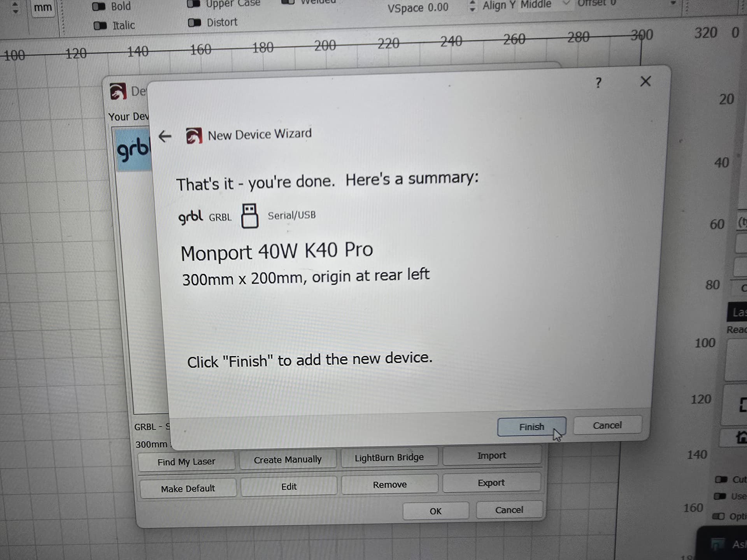Viewport: 747px width, 560px height.
Task: Click the LightBurn logo beside New Device Wizard
Action: click(x=194, y=136)
